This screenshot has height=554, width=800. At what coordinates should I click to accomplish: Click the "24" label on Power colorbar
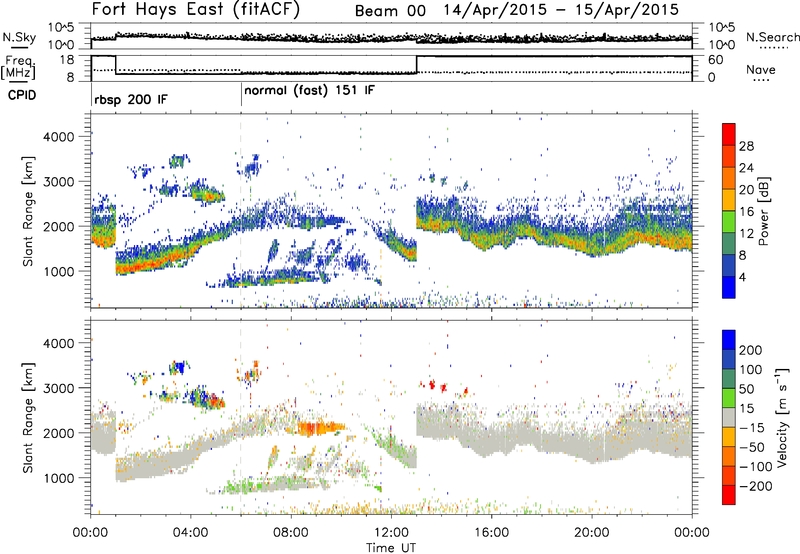coord(746,168)
